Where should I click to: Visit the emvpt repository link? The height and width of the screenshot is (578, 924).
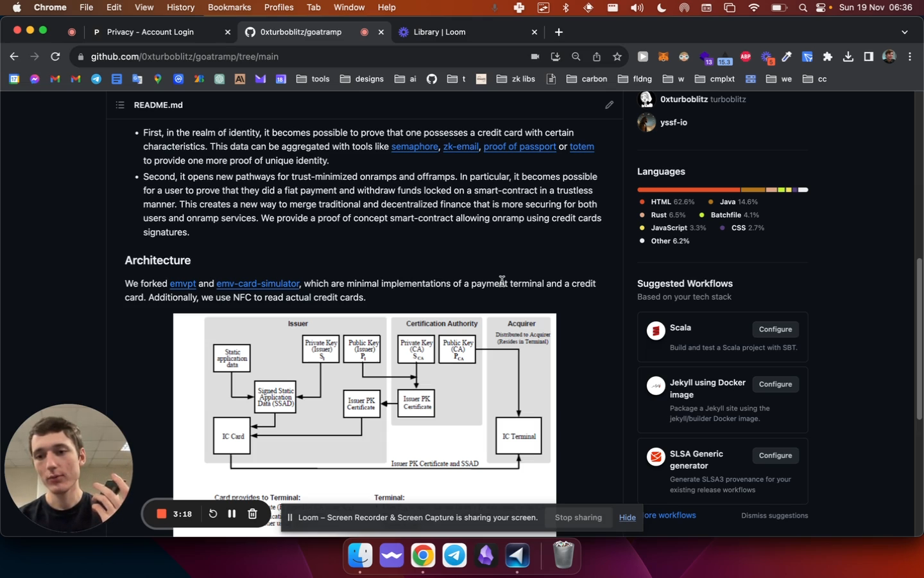point(183,283)
